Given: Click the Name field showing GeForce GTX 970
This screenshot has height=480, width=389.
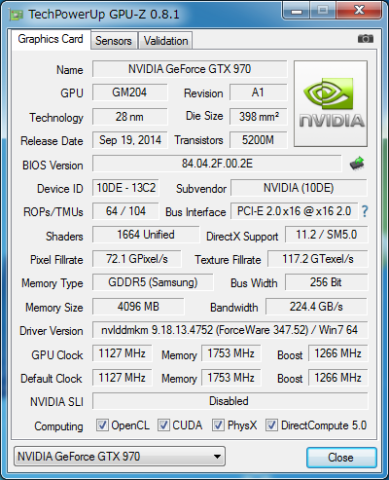Looking at the screenshot, I should tap(189, 69).
